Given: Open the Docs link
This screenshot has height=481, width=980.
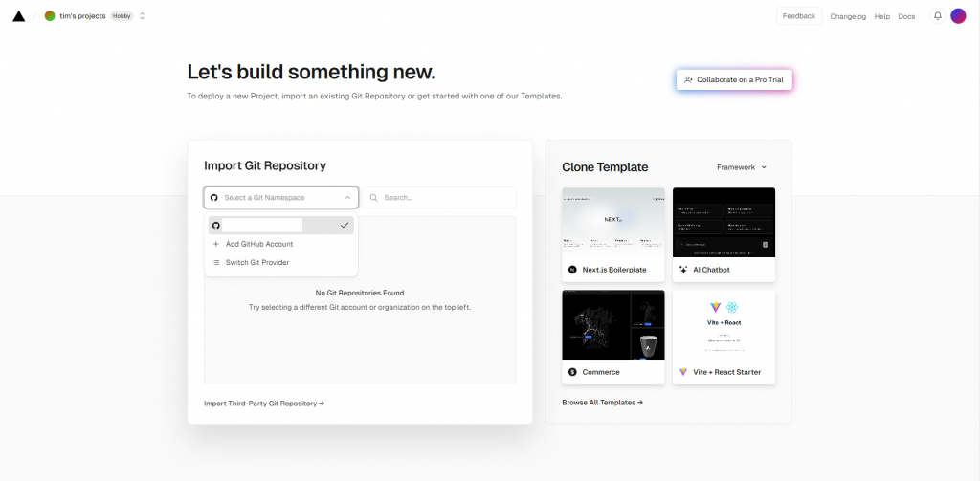Looking at the screenshot, I should coord(906,17).
